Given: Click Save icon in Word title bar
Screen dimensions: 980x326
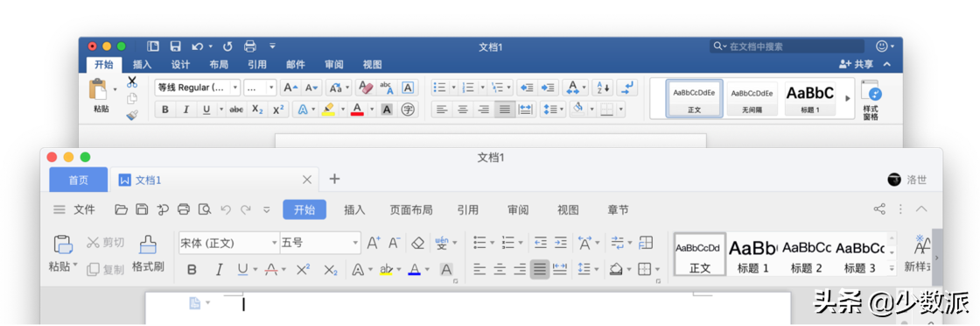Looking at the screenshot, I should pyautogui.click(x=176, y=46).
